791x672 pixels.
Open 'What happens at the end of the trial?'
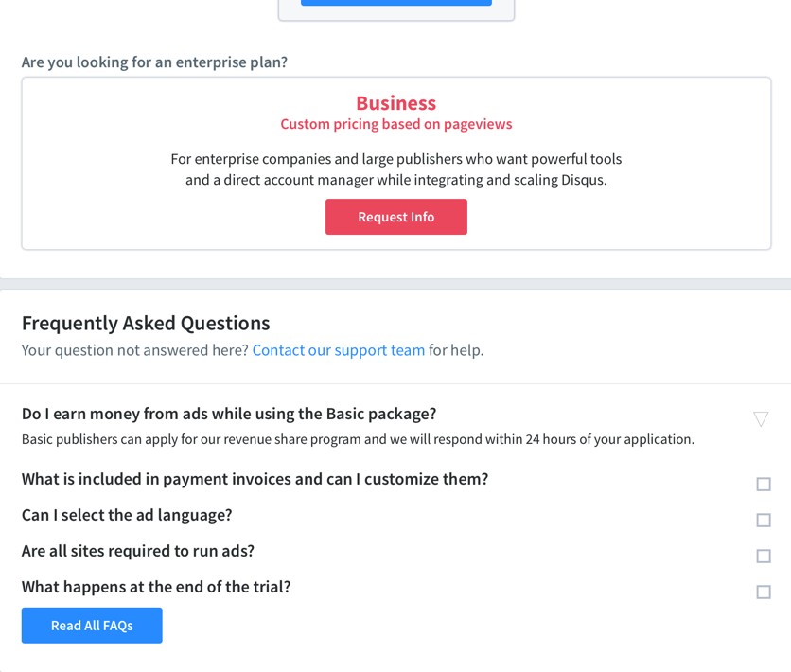point(156,587)
